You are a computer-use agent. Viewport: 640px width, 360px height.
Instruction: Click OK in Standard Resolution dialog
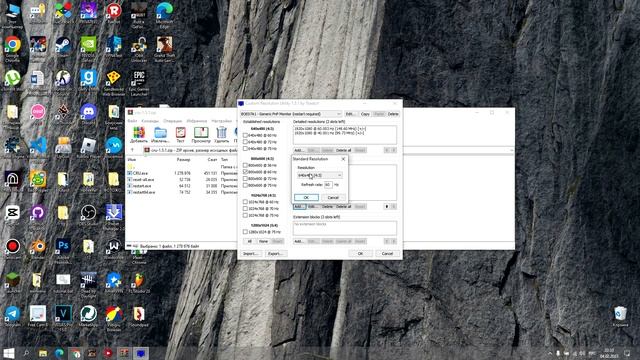pyautogui.click(x=306, y=197)
